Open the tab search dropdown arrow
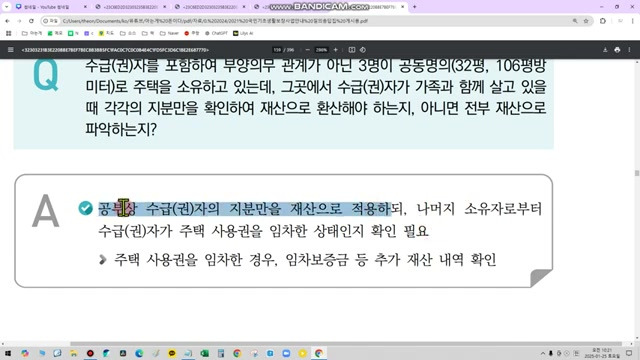640x360 pixels. (7, 7)
